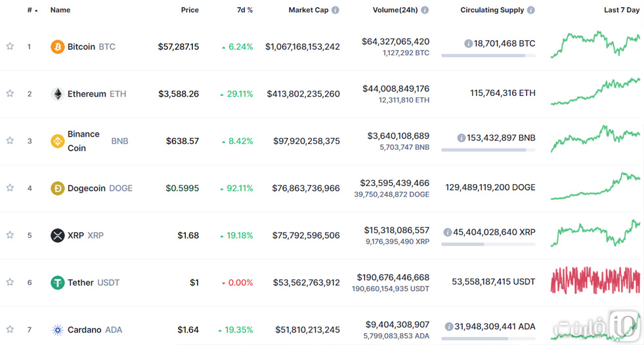Image resolution: width=644 pixels, height=345 pixels.
Task: Open the Binance Coin link
Action: pos(83,141)
